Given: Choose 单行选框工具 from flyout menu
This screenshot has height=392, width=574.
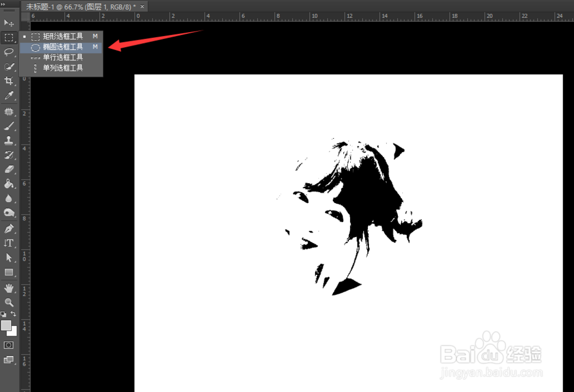Looking at the screenshot, I should [x=61, y=57].
